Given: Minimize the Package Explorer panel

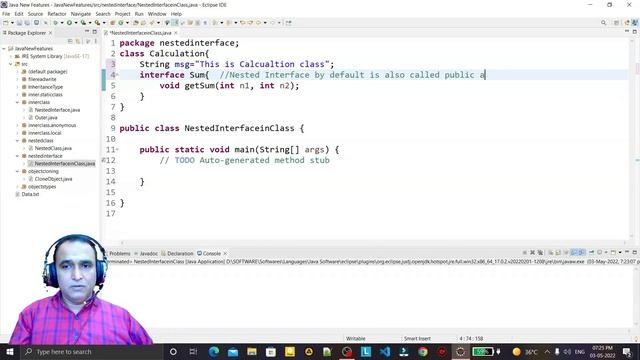Looking at the screenshot, I should coord(87,32).
